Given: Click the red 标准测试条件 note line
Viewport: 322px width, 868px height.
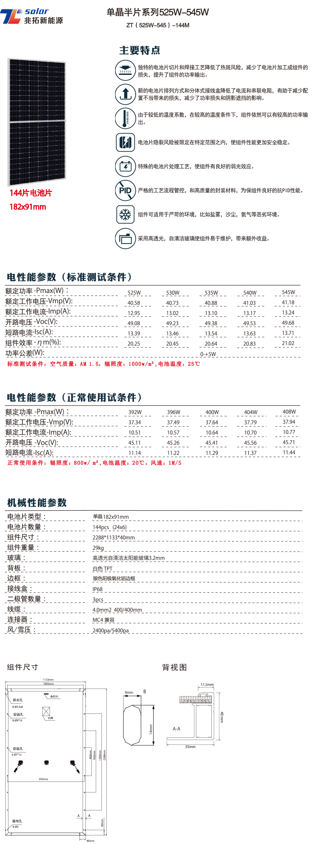Looking at the screenshot, I should tap(103, 364).
